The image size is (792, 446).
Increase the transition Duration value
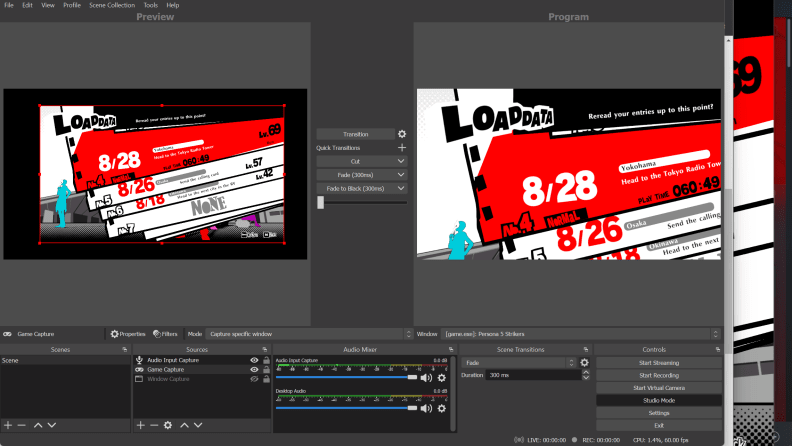(x=585, y=372)
